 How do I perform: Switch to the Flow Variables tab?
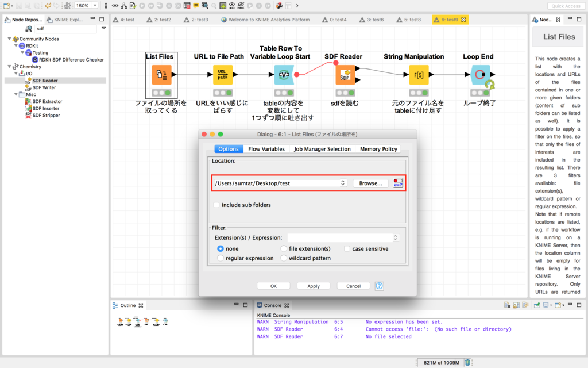point(266,149)
